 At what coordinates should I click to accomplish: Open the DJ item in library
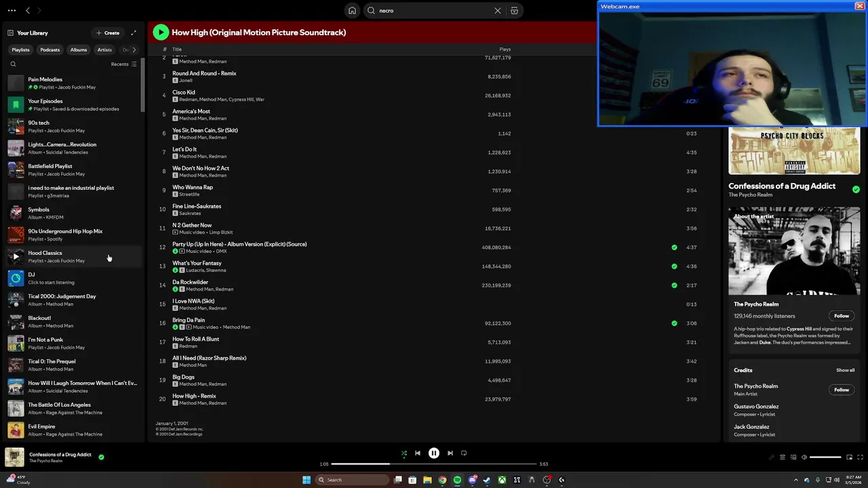pyautogui.click(x=73, y=278)
